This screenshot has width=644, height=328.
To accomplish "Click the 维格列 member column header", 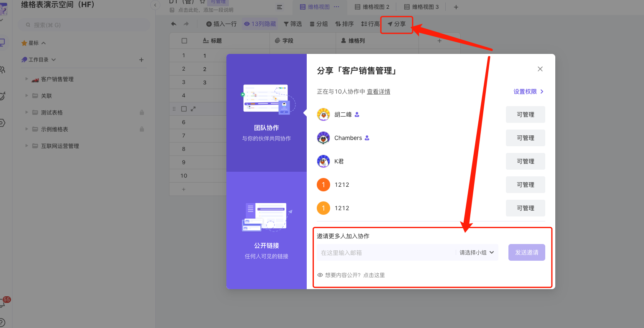I will tap(377, 41).
